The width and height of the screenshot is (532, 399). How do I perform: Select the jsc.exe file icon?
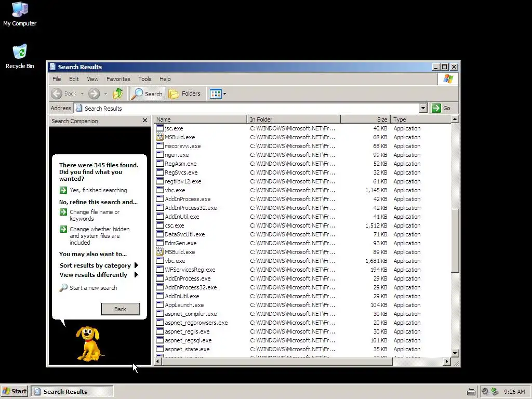[x=160, y=128]
